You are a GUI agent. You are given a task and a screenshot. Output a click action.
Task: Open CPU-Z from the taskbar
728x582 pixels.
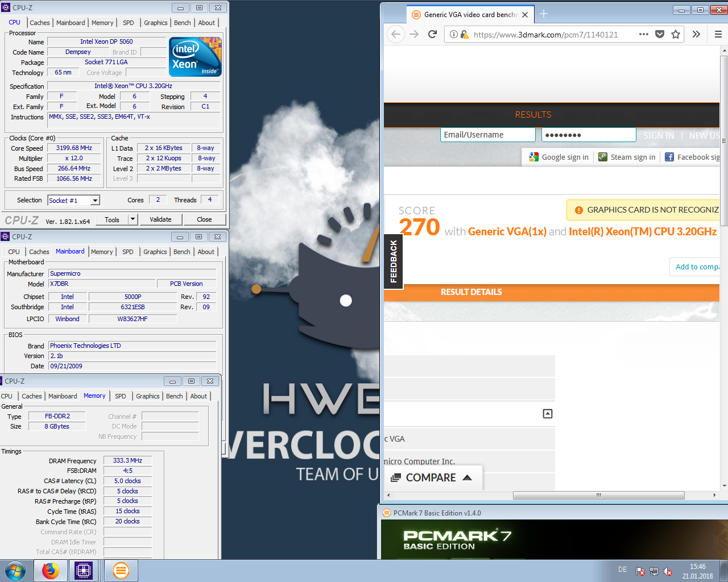click(84, 571)
